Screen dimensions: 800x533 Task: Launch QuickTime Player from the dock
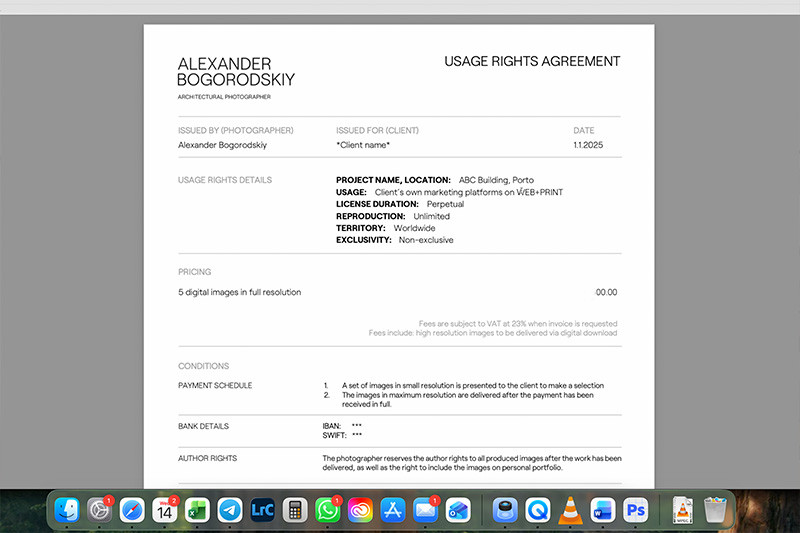(x=538, y=511)
